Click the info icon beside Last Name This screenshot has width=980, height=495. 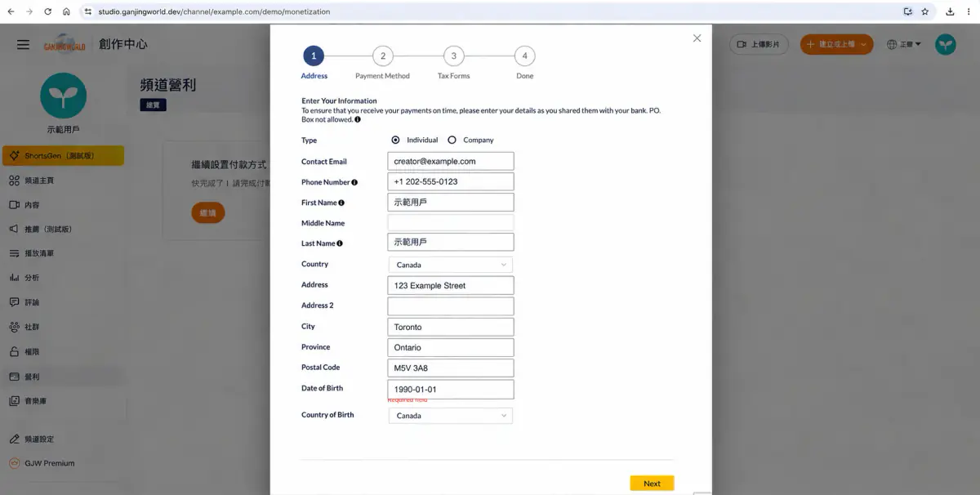click(340, 243)
